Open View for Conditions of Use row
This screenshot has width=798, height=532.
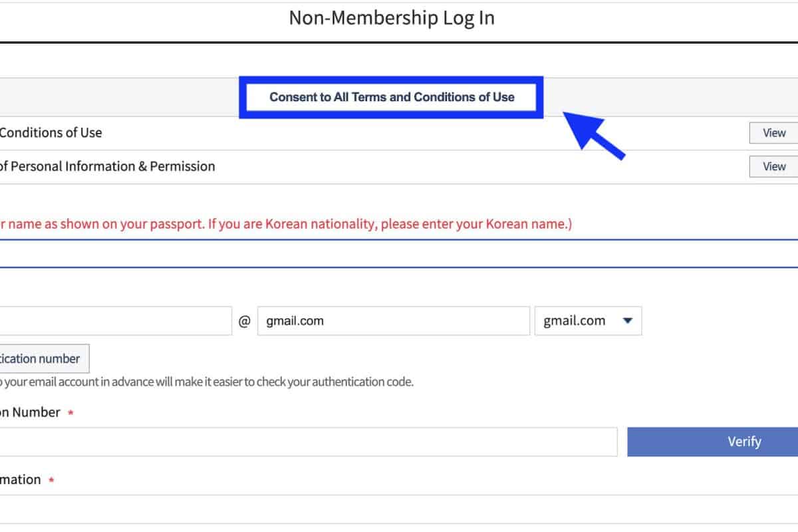pos(773,133)
